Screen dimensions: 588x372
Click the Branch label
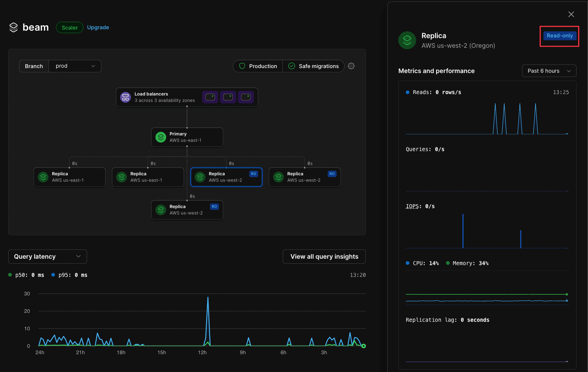pos(34,66)
